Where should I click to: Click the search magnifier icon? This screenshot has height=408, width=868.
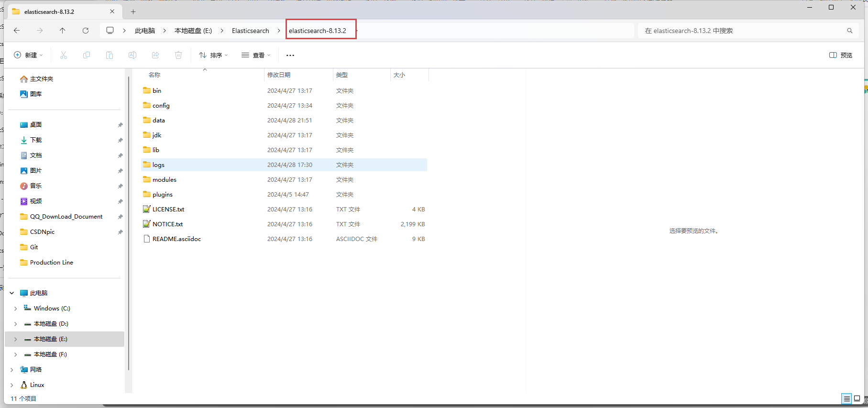coord(850,31)
